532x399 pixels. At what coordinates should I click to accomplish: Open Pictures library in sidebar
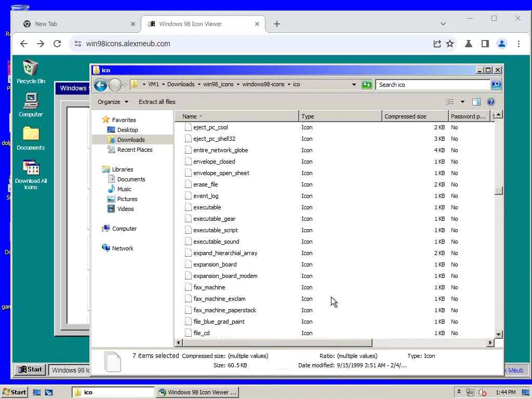(x=123, y=199)
